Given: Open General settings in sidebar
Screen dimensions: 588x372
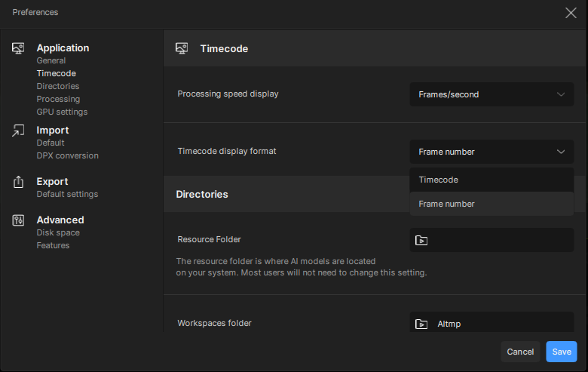Looking at the screenshot, I should click(51, 60).
